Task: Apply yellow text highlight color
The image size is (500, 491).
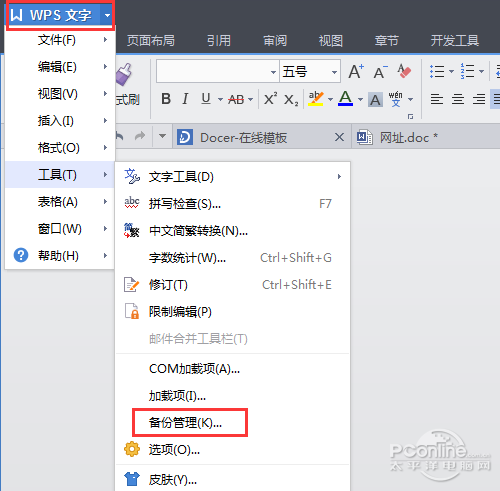Action: coord(316,99)
